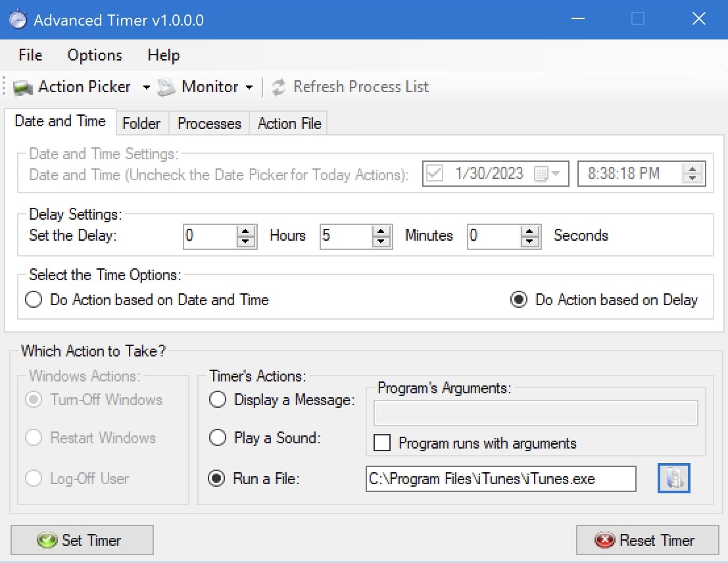This screenshot has height=563, width=728.
Task: Click the Set Timer button
Action: click(x=82, y=540)
